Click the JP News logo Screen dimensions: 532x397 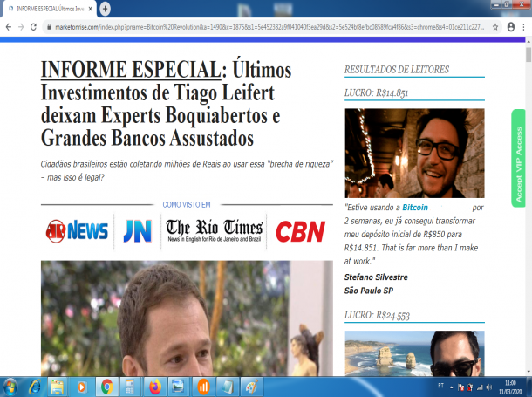[x=77, y=231]
